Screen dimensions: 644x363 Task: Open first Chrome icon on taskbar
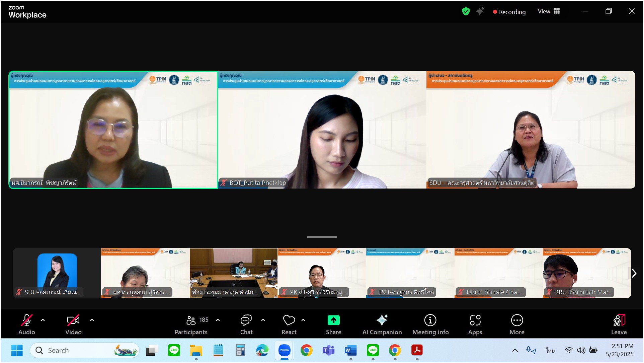coord(306,350)
